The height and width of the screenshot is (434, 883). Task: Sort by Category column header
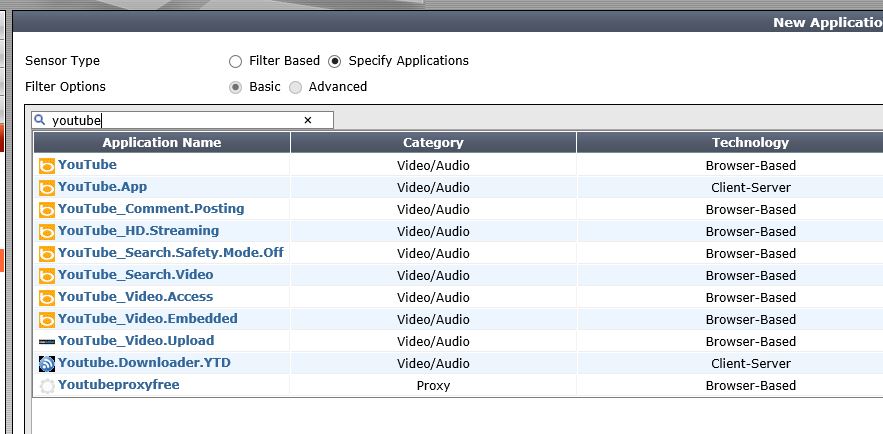(433, 143)
